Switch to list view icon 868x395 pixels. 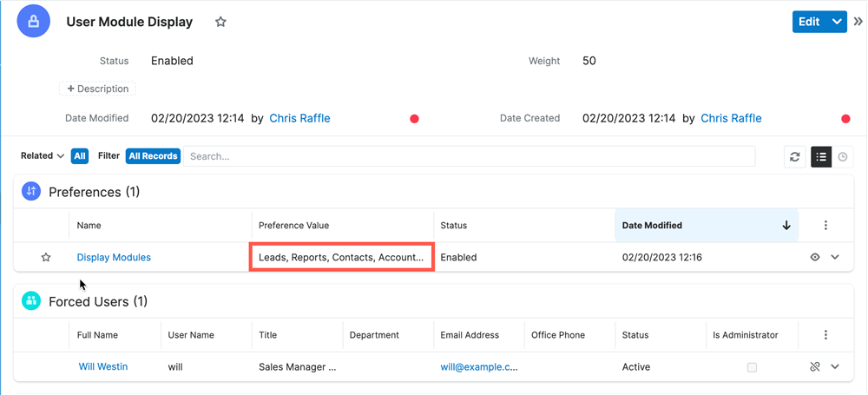coord(820,156)
